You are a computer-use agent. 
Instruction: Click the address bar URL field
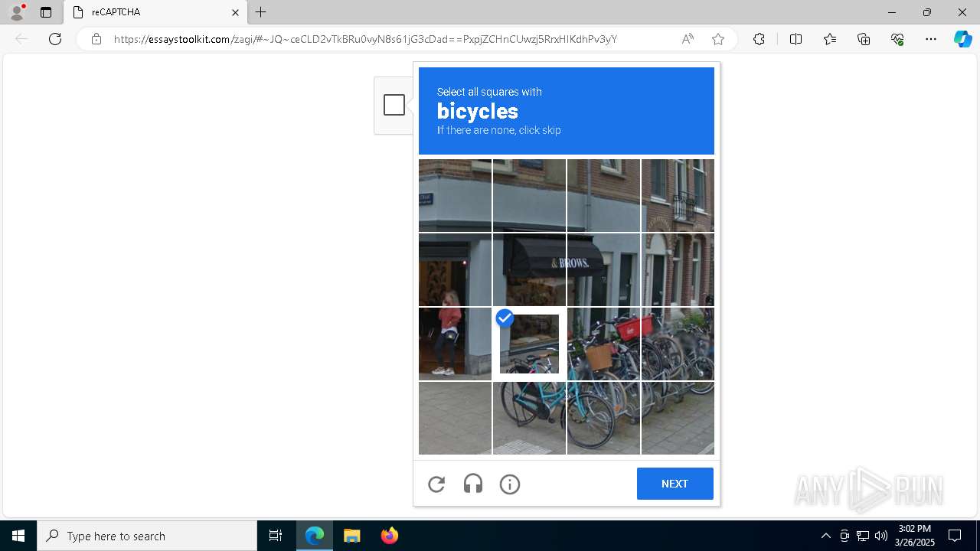[x=365, y=39]
